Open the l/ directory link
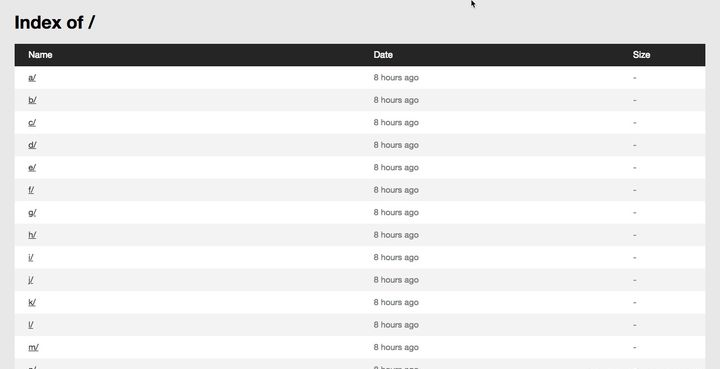The height and width of the screenshot is (369, 720). [30, 325]
